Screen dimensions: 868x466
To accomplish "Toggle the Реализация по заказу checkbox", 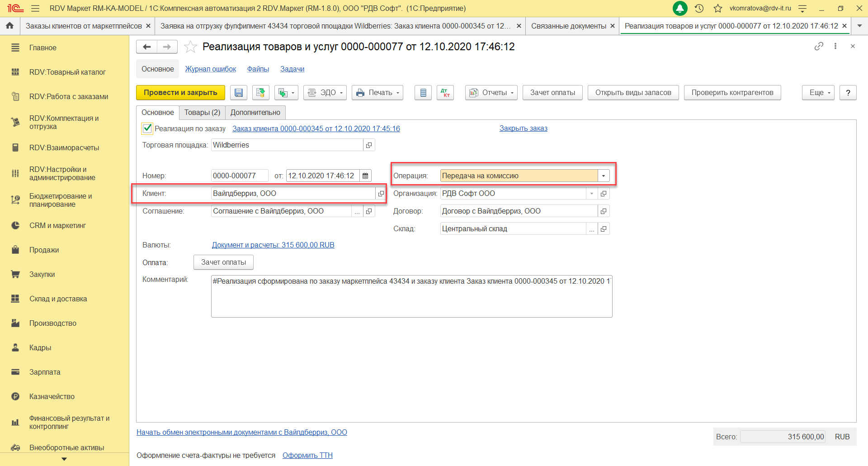I will [x=147, y=128].
